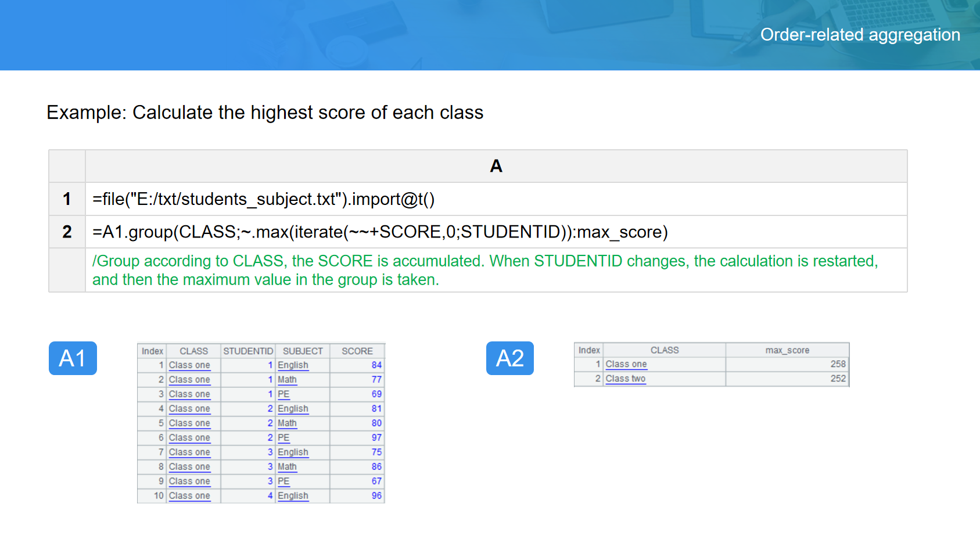Click the SUBJECT column header in the A1 table

(x=303, y=351)
